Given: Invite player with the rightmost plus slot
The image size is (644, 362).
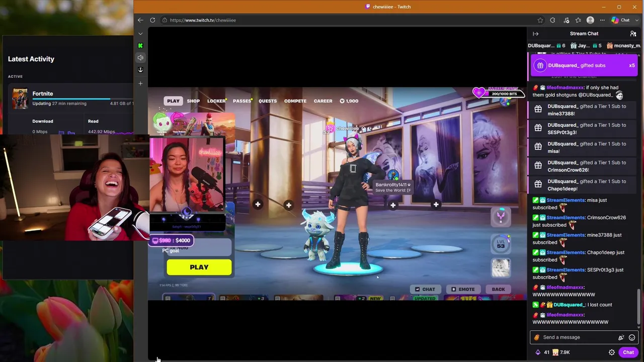Looking at the screenshot, I should 436,205.
